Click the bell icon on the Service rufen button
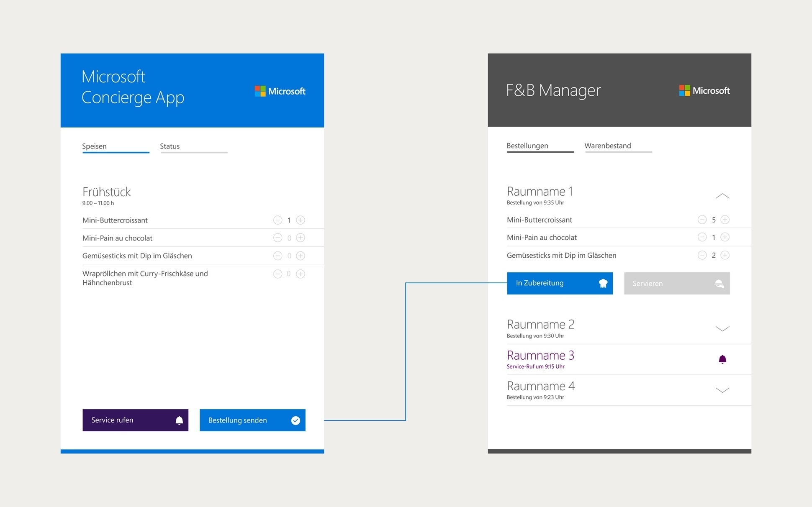 pyautogui.click(x=179, y=420)
